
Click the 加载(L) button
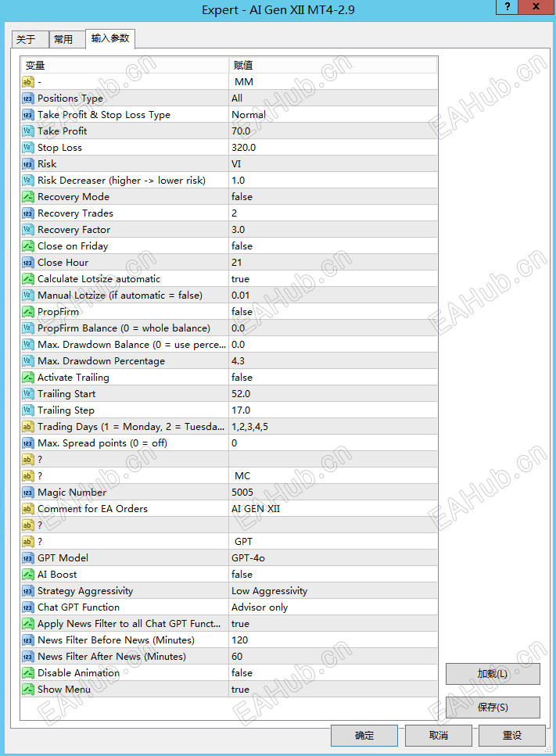(x=493, y=674)
